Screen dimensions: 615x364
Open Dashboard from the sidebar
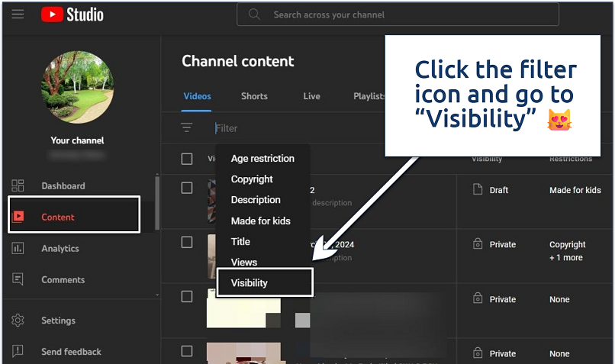pos(63,186)
